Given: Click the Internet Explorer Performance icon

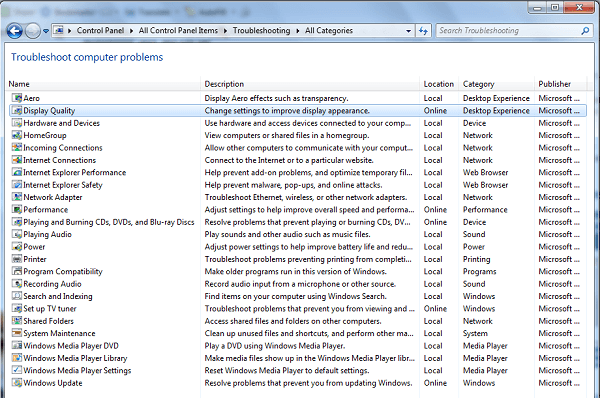Looking at the screenshot, I should point(17,172).
